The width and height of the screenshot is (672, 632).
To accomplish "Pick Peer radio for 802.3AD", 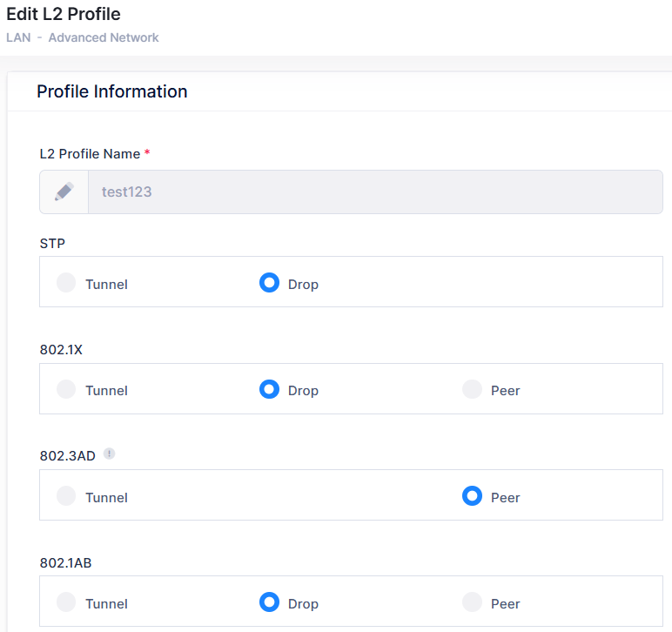I will click(472, 496).
